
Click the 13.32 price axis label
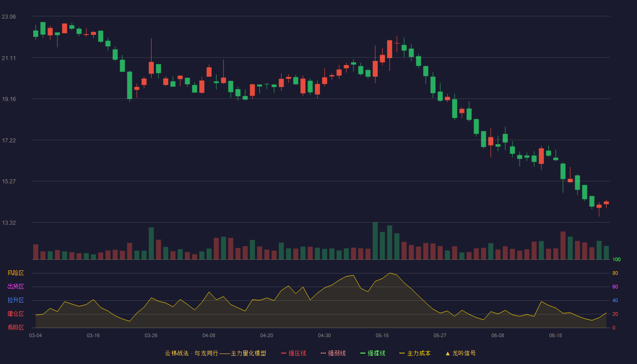(9, 223)
